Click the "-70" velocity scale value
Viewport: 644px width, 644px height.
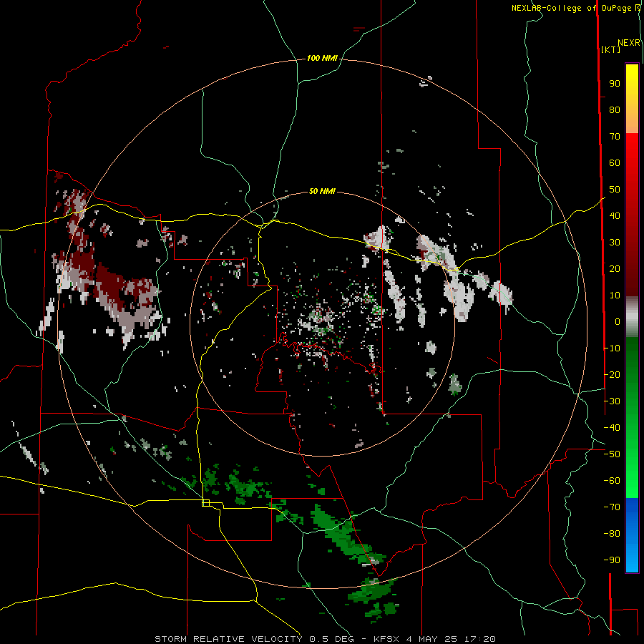pyautogui.click(x=612, y=507)
